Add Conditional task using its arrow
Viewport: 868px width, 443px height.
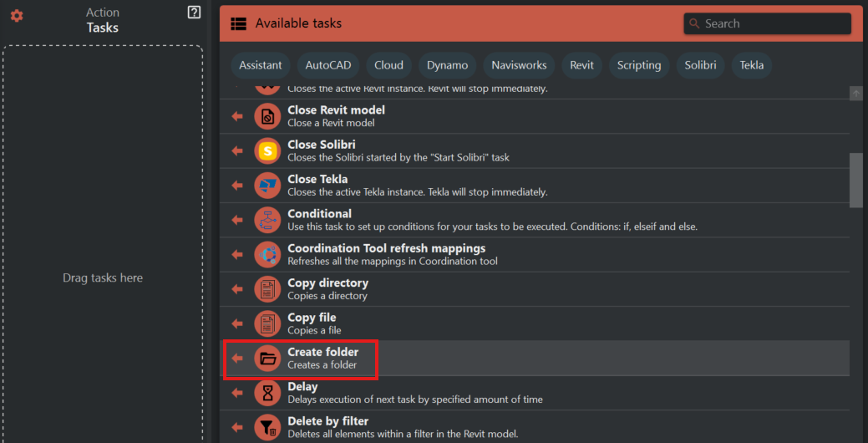tap(237, 220)
